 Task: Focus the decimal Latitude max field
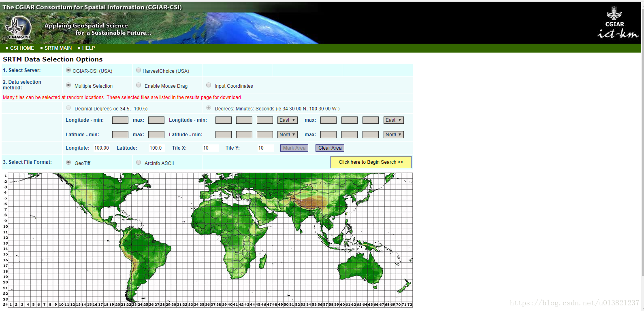click(x=156, y=135)
